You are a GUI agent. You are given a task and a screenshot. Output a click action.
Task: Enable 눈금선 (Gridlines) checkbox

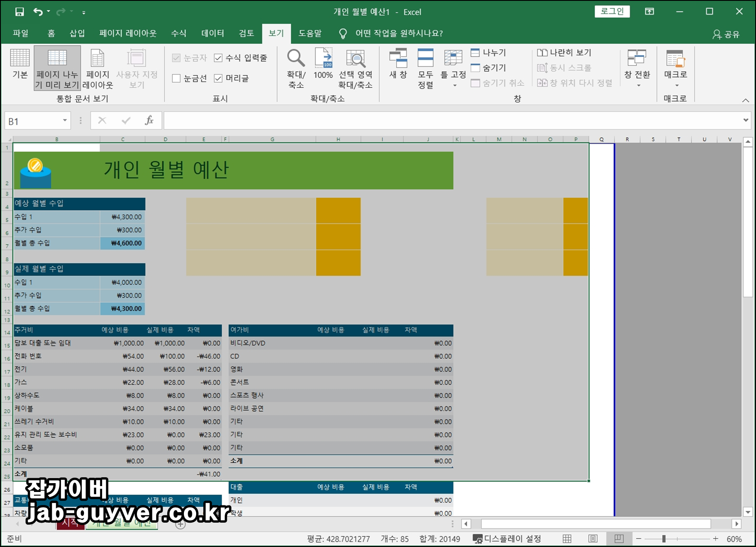[x=176, y=78]
